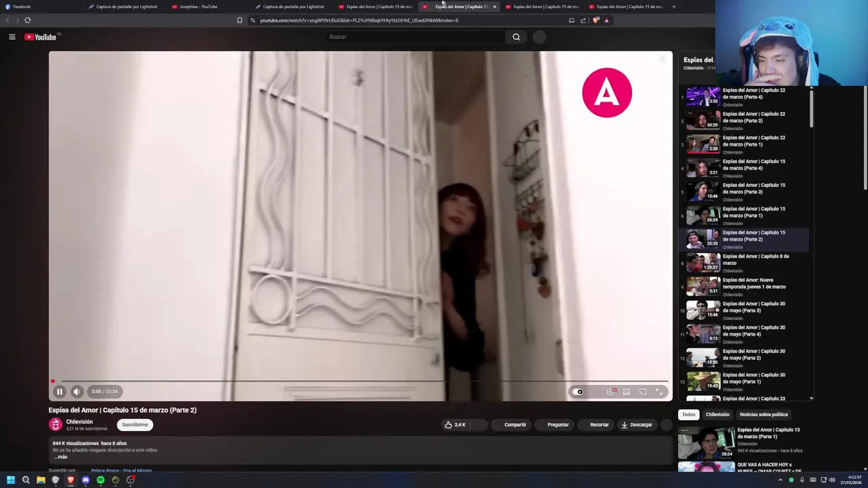Select Noticias sobre política filter chip

click(764, 415)
